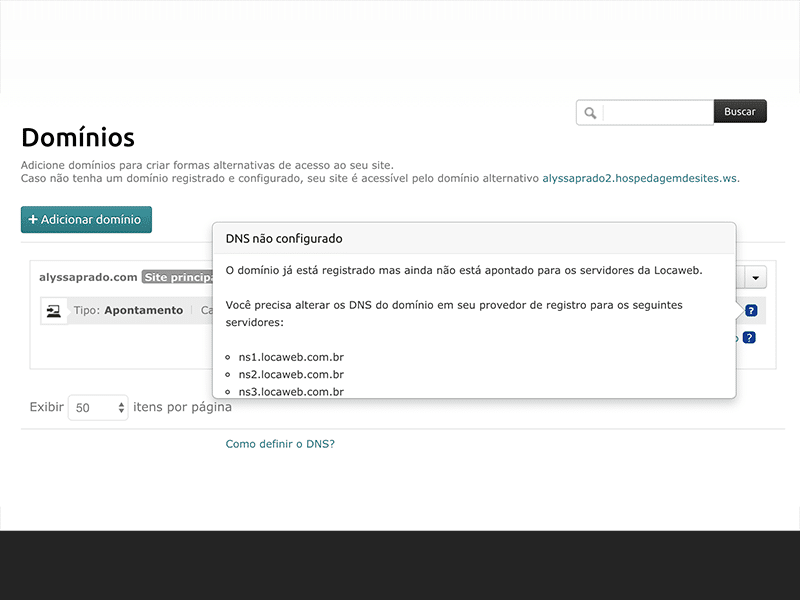Click the Adicionar domínio button
This screenshot has height=600, width=800.
[x=86, y=219]
